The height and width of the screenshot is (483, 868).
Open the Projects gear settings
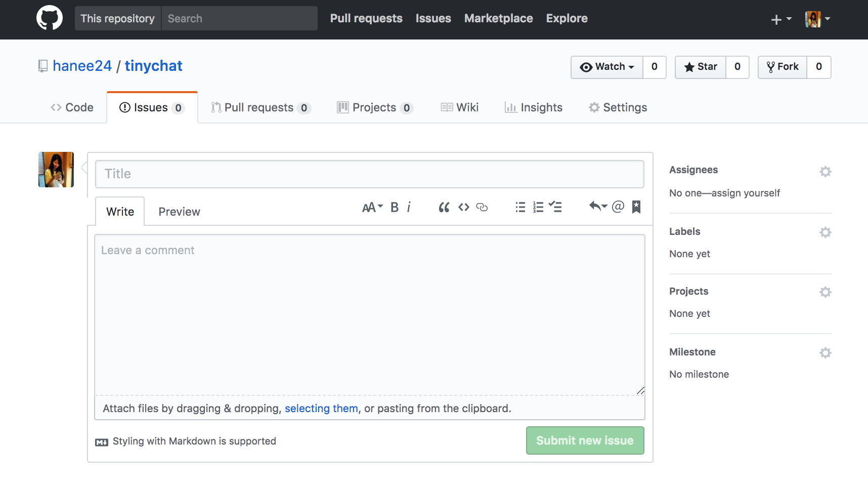826,292
